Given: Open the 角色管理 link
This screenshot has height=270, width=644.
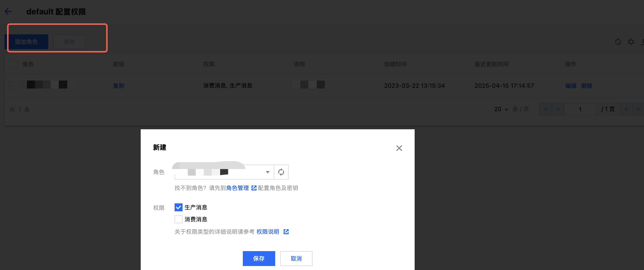Looking at the screenshot, I should pyautogui.click(x=237, y=188).
